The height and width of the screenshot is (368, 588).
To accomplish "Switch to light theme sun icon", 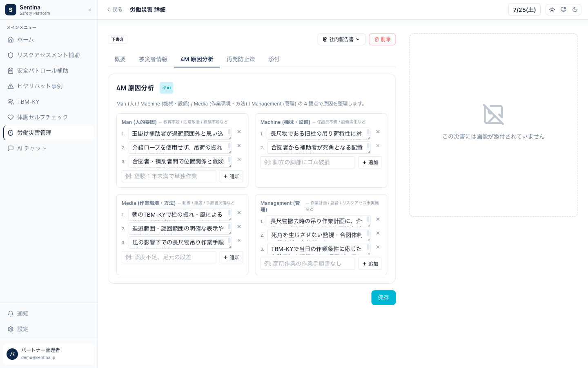I will pyautogui.click(x=552, y=10).
